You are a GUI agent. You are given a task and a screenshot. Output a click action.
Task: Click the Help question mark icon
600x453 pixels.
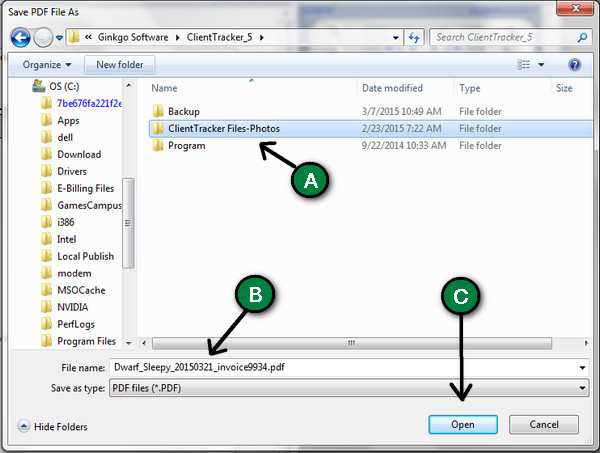[574, 65]
